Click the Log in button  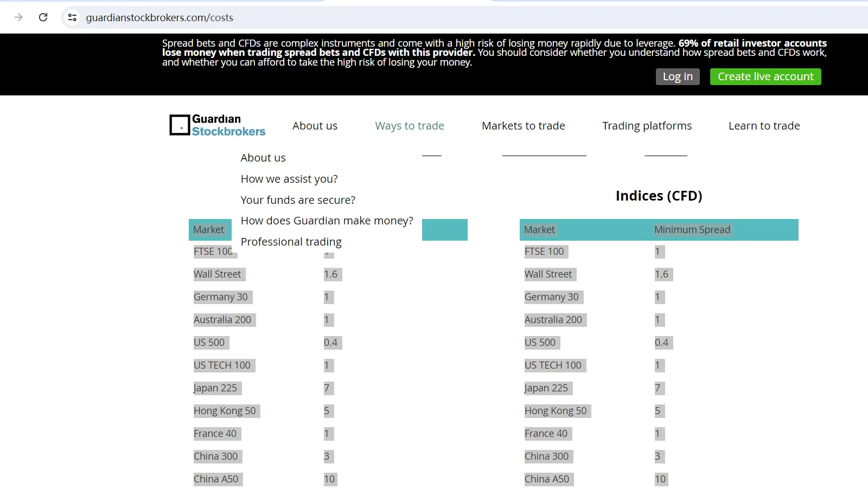(678, 76)
